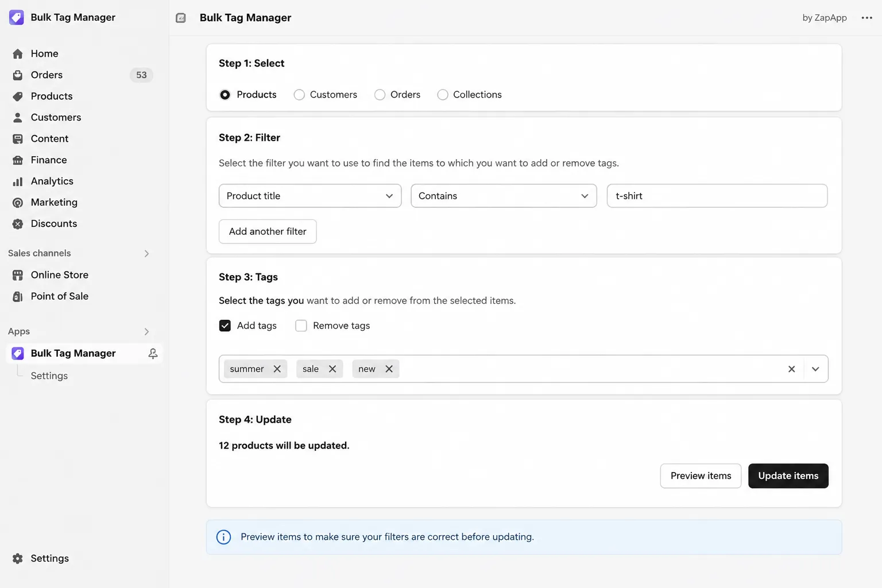The width and height of the screenshot is (882, 588).
Task: Check the Remove tags checkbox
Action: [x=301, y=326]
